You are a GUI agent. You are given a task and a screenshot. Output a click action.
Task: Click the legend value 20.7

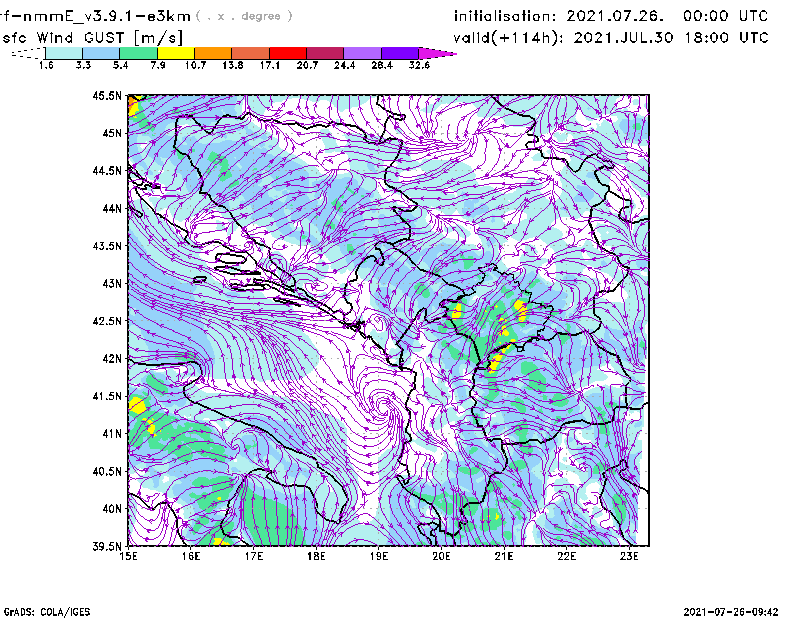click(307, 65)
